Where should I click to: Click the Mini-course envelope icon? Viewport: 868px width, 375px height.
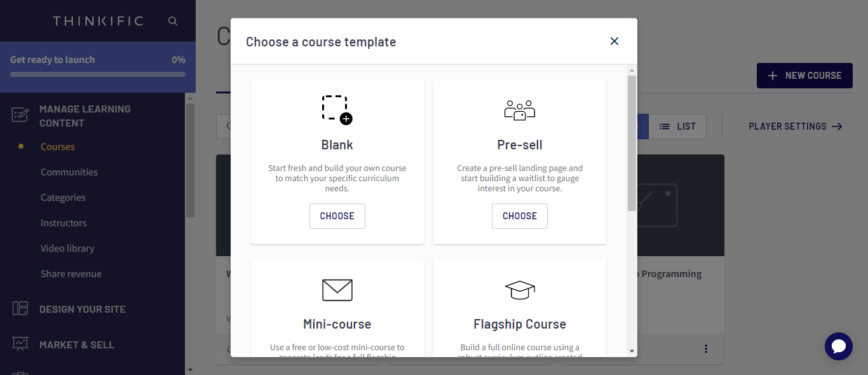(x=337, y=290)
